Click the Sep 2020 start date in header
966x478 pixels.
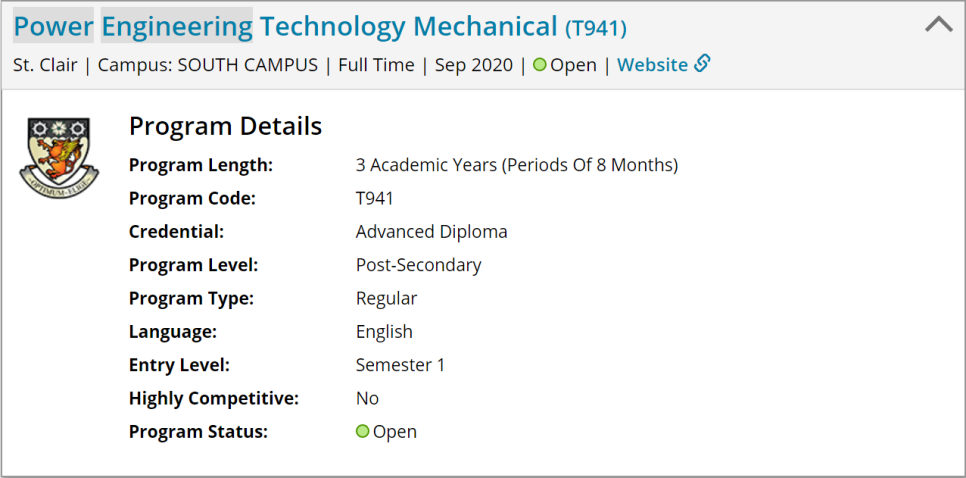click(474, 65)
